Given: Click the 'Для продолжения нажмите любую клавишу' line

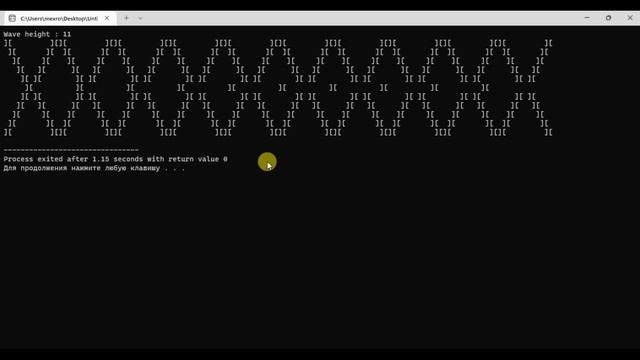Looking at the screenshot, I should [x=94, y=168].
